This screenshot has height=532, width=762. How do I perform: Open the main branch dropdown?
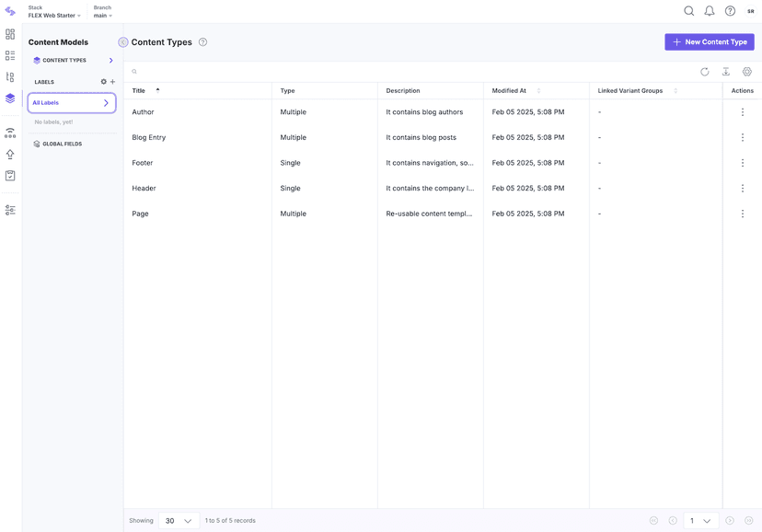(x=101, y=14)
